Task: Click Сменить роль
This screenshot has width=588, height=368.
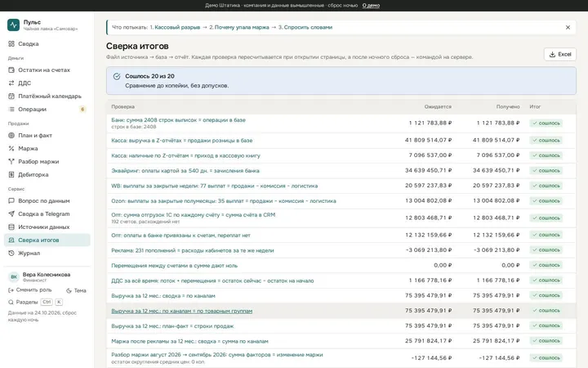Action: tap(30, 289)
